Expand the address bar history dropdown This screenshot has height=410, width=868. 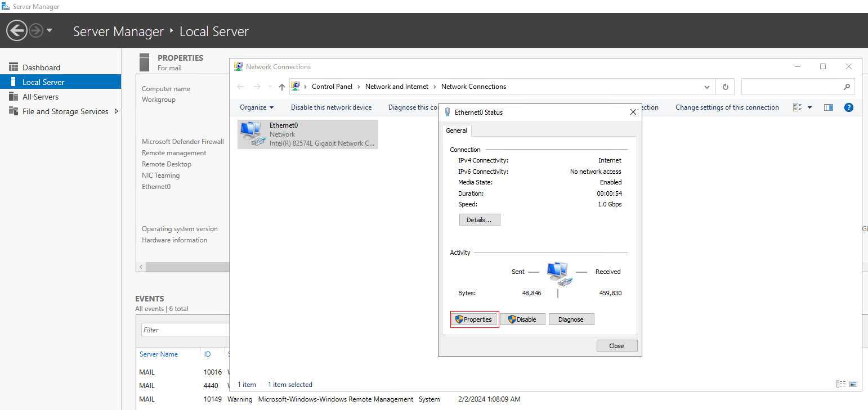708,87
